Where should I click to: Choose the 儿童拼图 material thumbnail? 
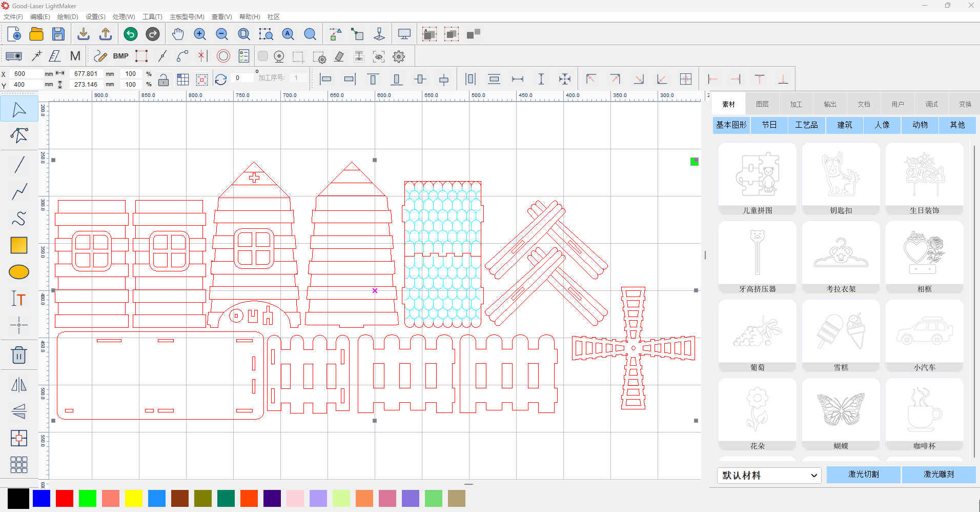758,179
